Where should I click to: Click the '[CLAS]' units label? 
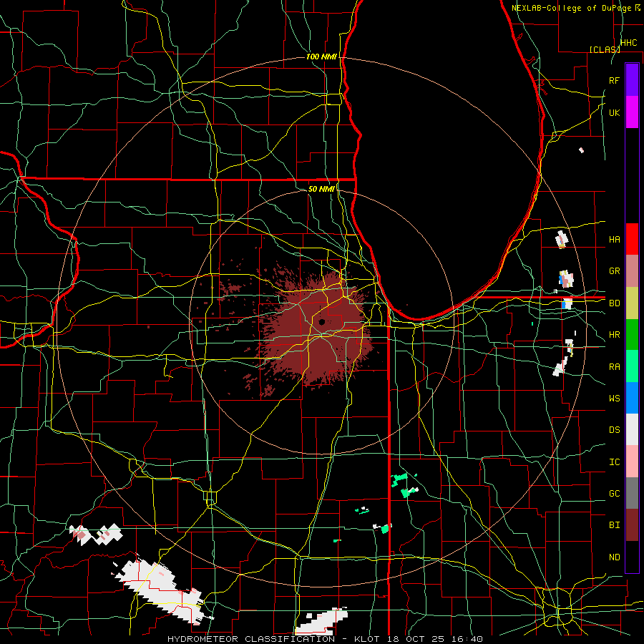(x=604, y=49)
